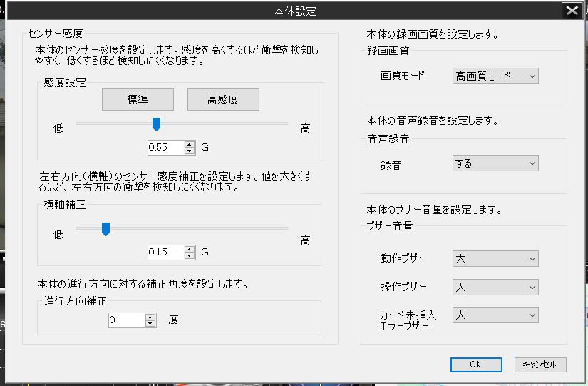The width and height of the screenshot is (588, 386).
Task: Click the 感度設定 slider handle
Action: [156, 125]
